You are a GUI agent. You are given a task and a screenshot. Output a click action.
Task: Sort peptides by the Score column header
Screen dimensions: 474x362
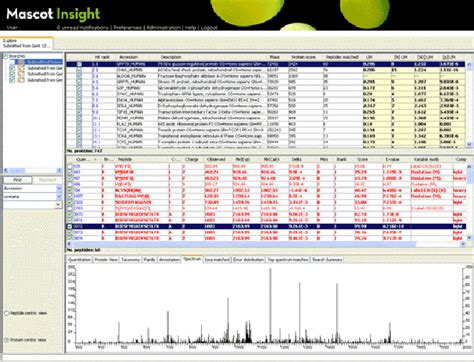pyautogui.click(x=362, y=159)
